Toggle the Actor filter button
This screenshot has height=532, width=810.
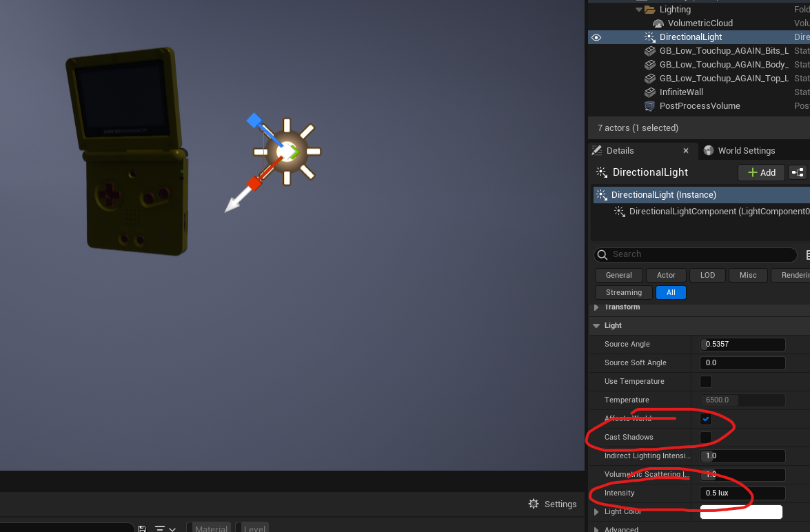coord(666,275)
